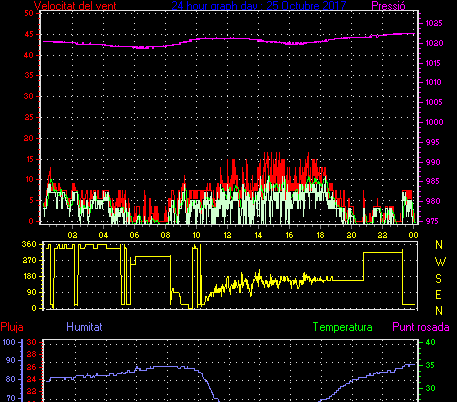Select the 990 pressure axis value

pos(432,162)
